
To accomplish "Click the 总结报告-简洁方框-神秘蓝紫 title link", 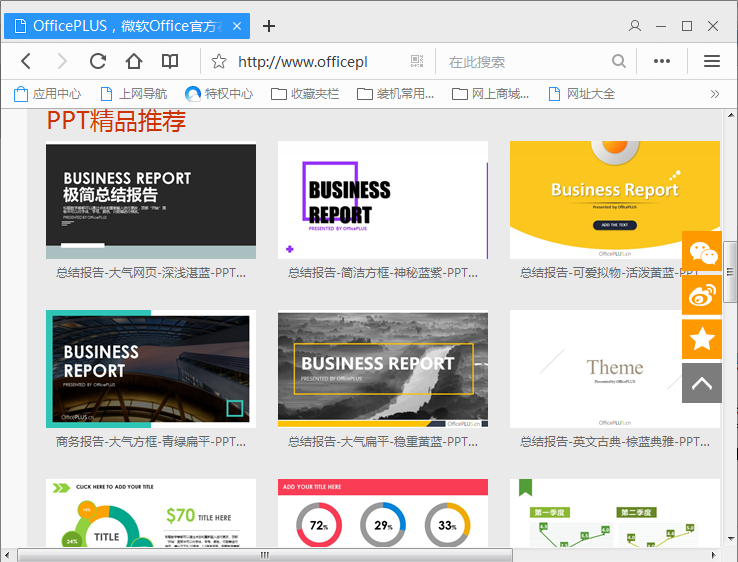I will click(383, 273).
